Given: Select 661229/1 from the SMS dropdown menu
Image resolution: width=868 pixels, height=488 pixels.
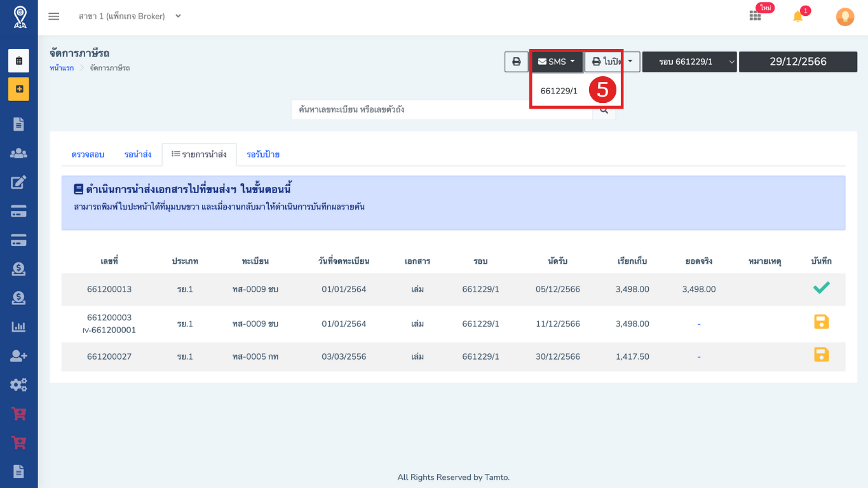Looking at the screenshot, I should (559, 91).
